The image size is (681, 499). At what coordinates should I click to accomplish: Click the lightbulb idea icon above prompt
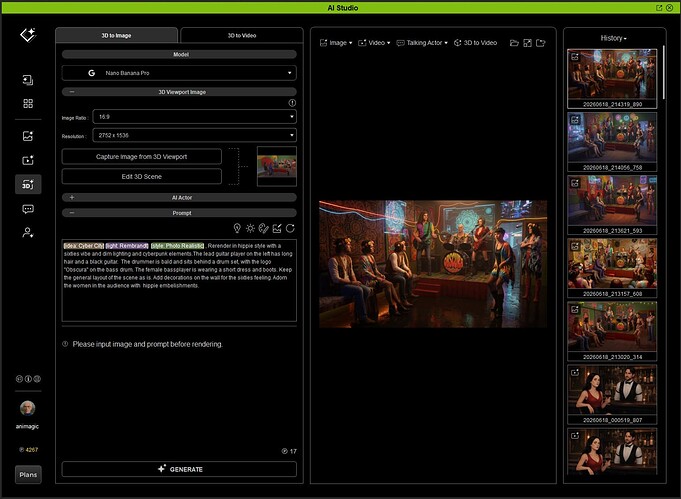[x=237, y=228]
